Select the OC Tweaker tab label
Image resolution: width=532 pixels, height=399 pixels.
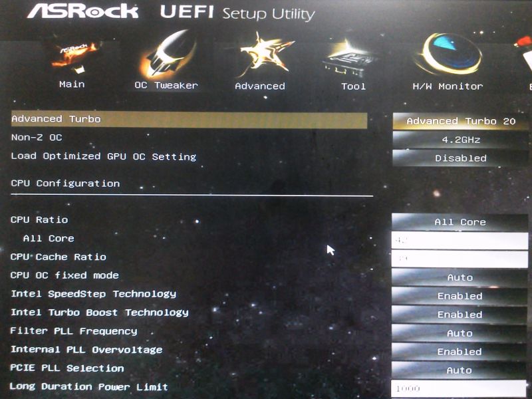pyautogui.click(x=166, y=85)
